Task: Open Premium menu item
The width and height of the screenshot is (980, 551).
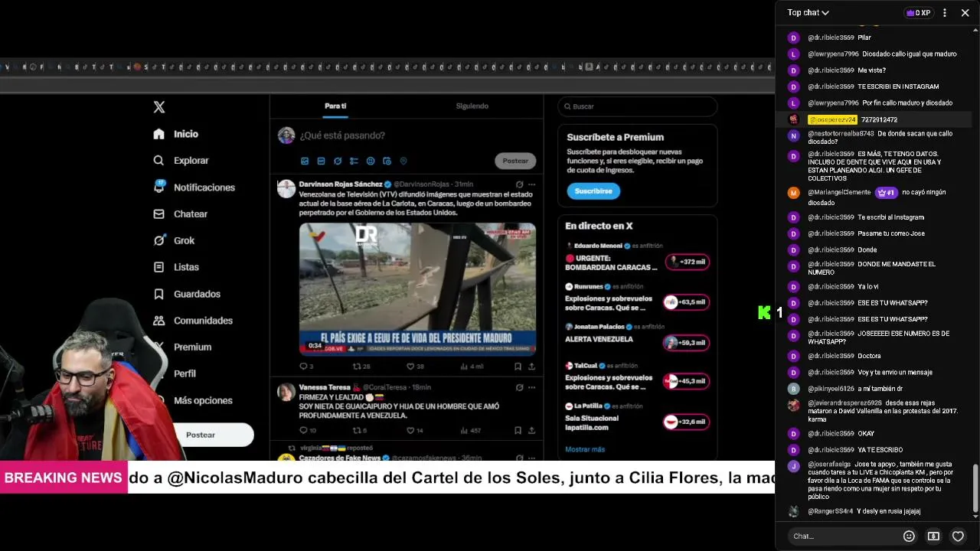Action: pos(192,347)
